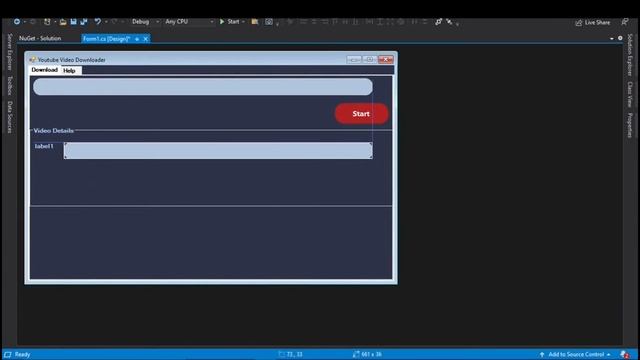The height and width of the screenshot is (360, 640).
Task: Open the Any CPU platform dropdown
Action: (x=189, y=22)
